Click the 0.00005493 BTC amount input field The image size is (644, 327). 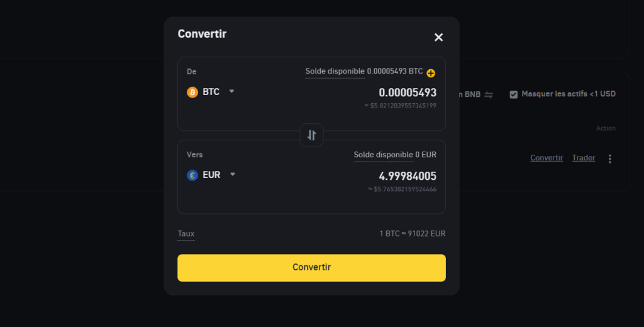click(408, 93)
